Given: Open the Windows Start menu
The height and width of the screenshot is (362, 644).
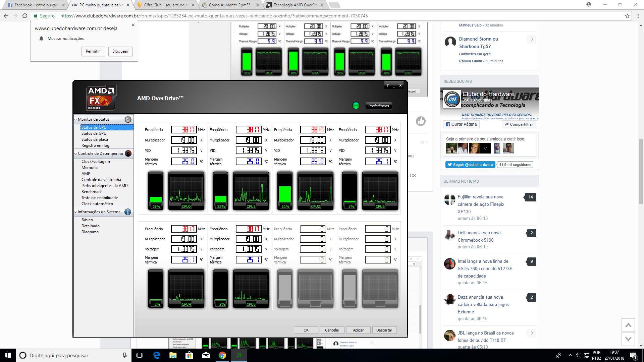Looking at the screenshot, I should pyautogui.click(x=8, y=355).
